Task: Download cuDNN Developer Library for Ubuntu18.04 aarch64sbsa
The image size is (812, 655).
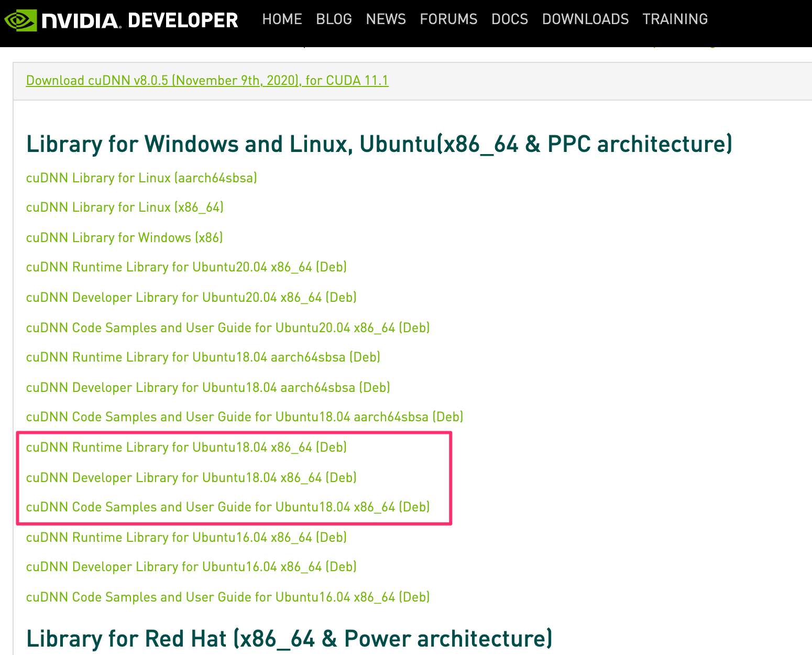Action: (x=208, y=388)
